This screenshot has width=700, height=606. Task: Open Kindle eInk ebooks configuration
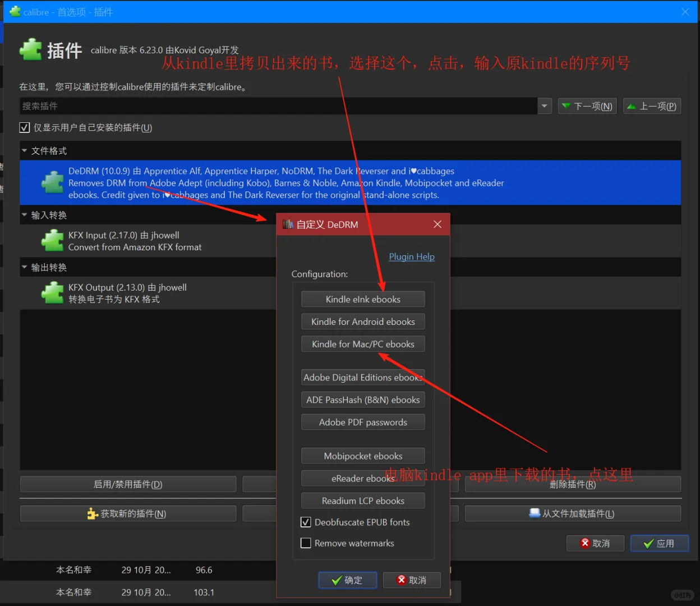click(x=363, y=299)
